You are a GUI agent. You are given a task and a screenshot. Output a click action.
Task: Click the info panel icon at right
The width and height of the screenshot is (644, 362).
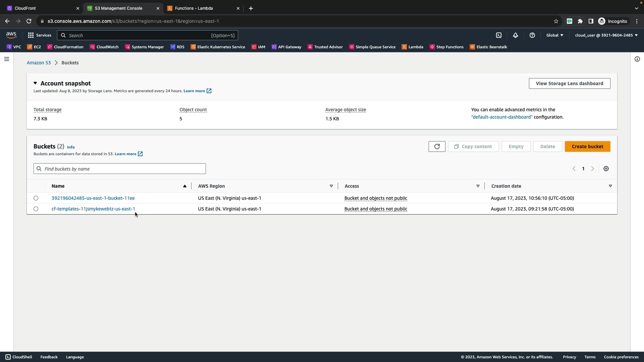[637, 59]
